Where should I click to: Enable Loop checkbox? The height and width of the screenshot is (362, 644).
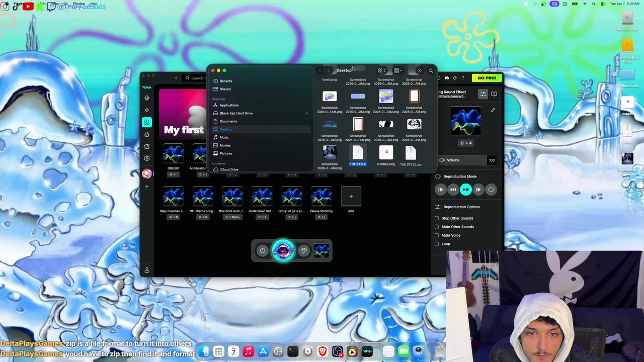[437, 244]
